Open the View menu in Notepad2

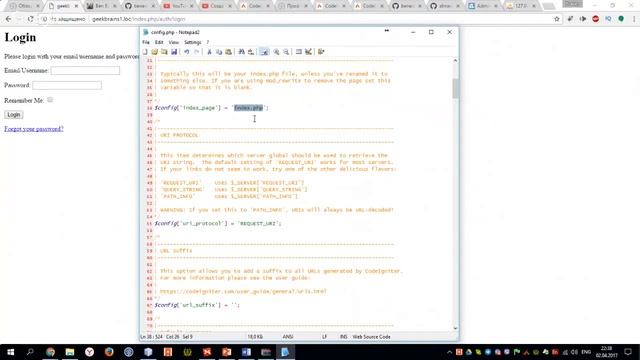click(173, 42)
